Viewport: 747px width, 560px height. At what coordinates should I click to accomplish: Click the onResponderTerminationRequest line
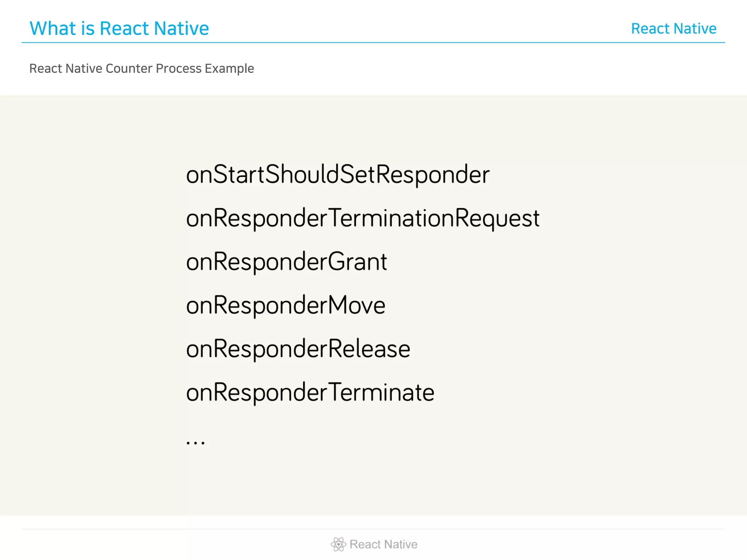(x=363, y=218)
